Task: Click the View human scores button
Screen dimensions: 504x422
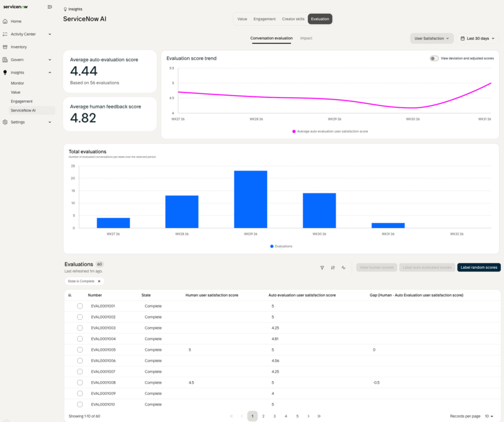Action: (376, 268)
